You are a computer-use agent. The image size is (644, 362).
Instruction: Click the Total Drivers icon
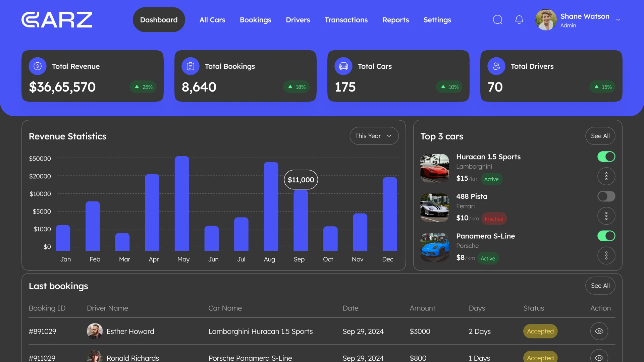click(496, 66)
